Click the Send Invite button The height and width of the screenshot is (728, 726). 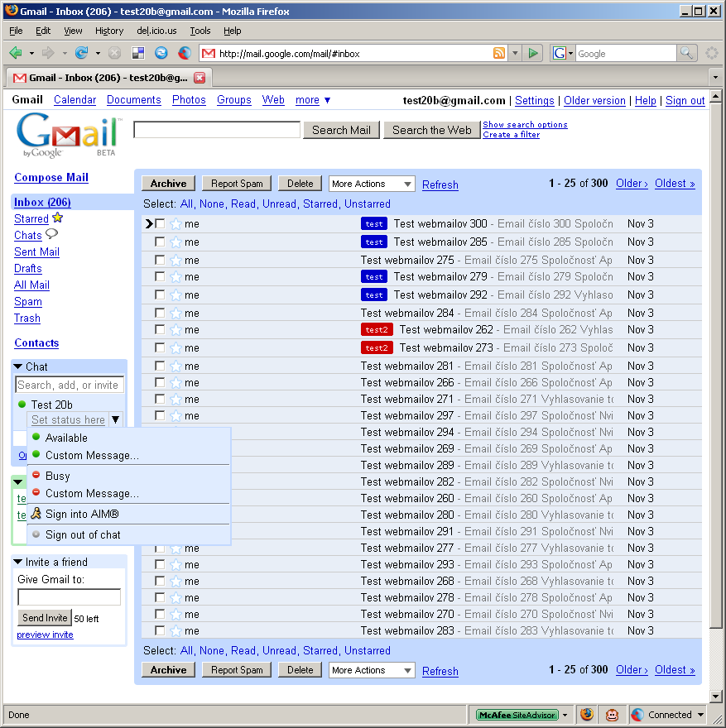pos(45,618)
